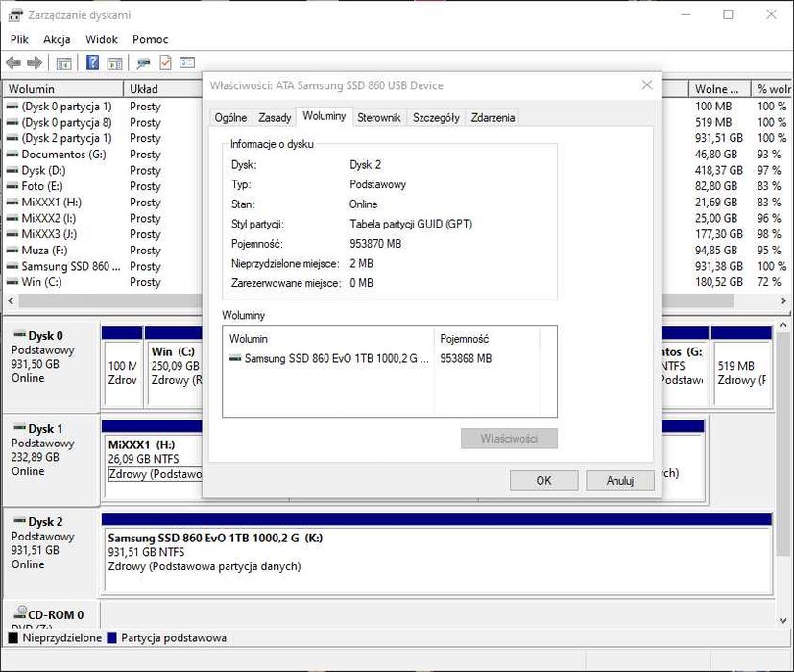
Task: Switch to the Zdarzenia tab
Action: (493, 117)
